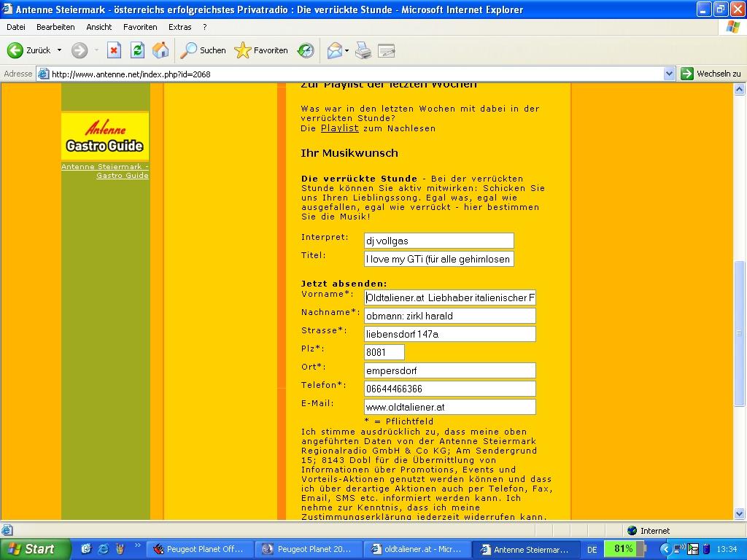Stop loading with the red X icon

[x=114, y=50]
